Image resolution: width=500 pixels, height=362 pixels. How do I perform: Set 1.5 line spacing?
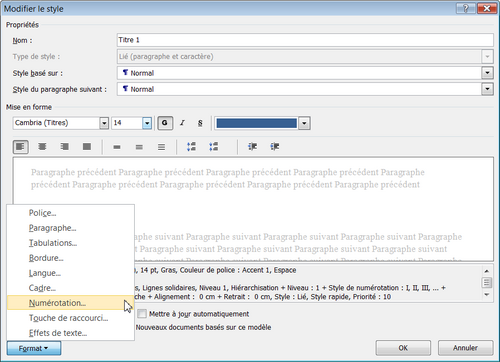click(139, 147)
